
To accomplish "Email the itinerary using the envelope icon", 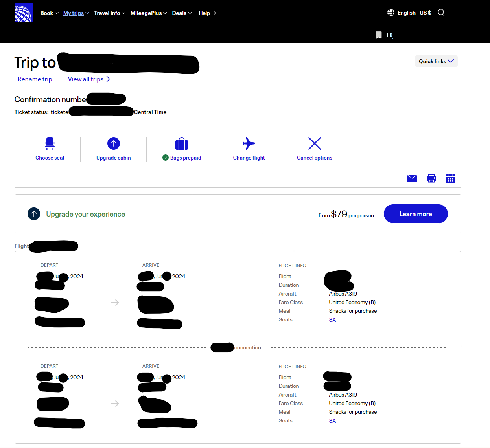I will [412, 178].
